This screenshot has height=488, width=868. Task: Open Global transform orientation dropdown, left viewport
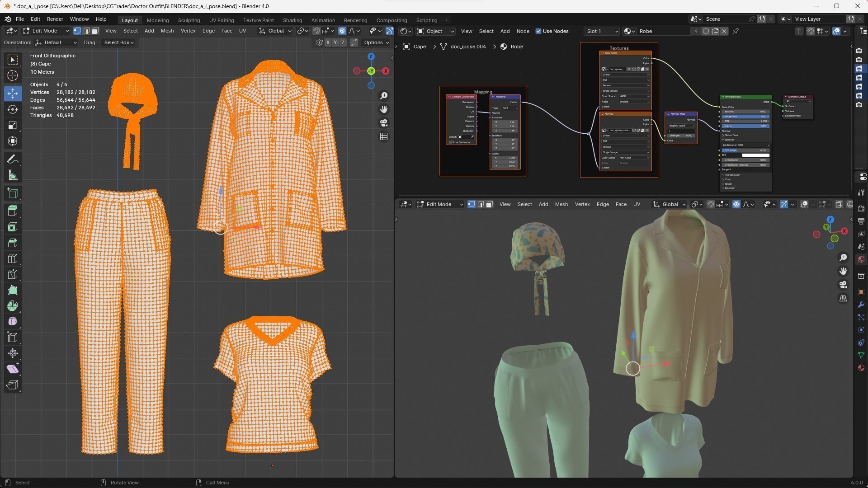pos(275,31)
